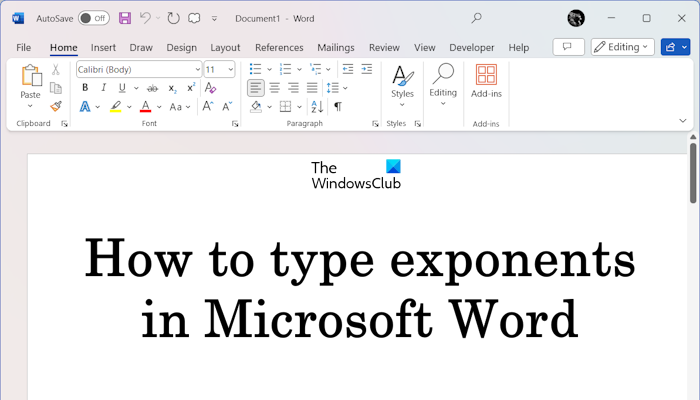Toggle Strikethrough formatting

pyautogui.click(x=153, y=88)
